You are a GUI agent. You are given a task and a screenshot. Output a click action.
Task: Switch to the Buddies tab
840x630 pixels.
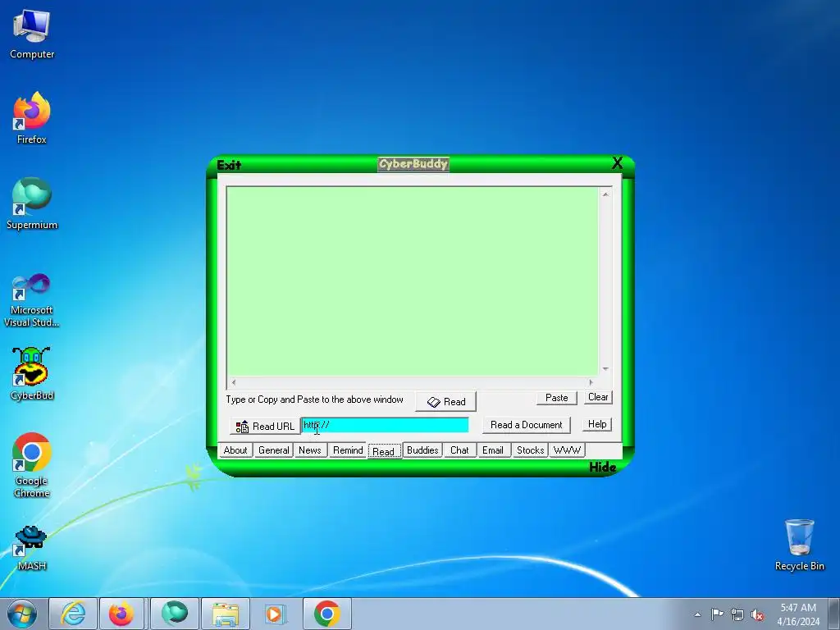coord(422,450)
